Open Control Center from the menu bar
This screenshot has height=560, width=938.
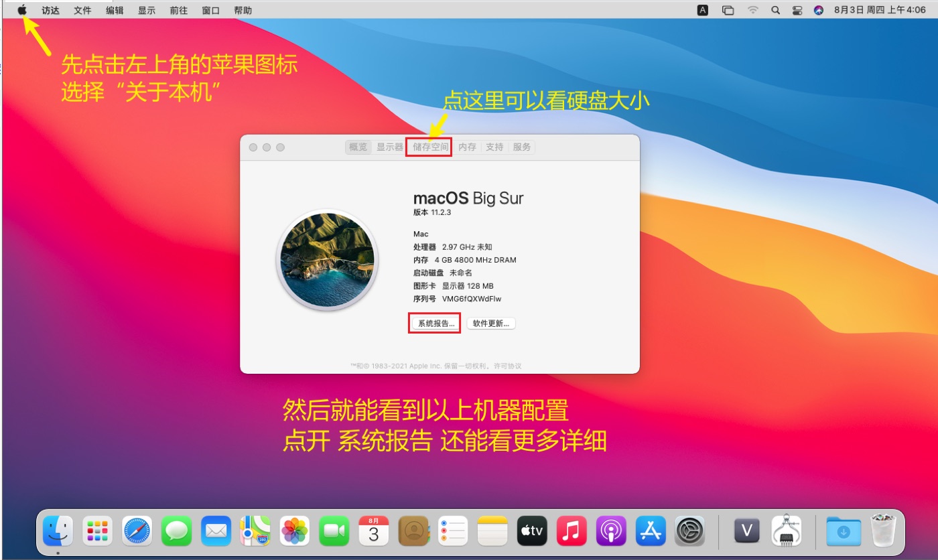pyautogui.click(x=797, y=10)
